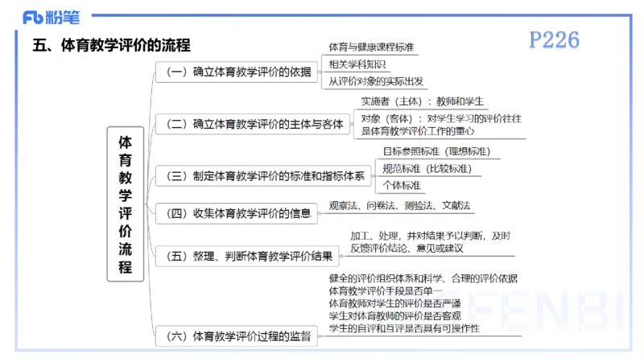Select the heading 五、体育教学评价的流程
The width and height of the screenshot is (644, 362).
point(111,45)
